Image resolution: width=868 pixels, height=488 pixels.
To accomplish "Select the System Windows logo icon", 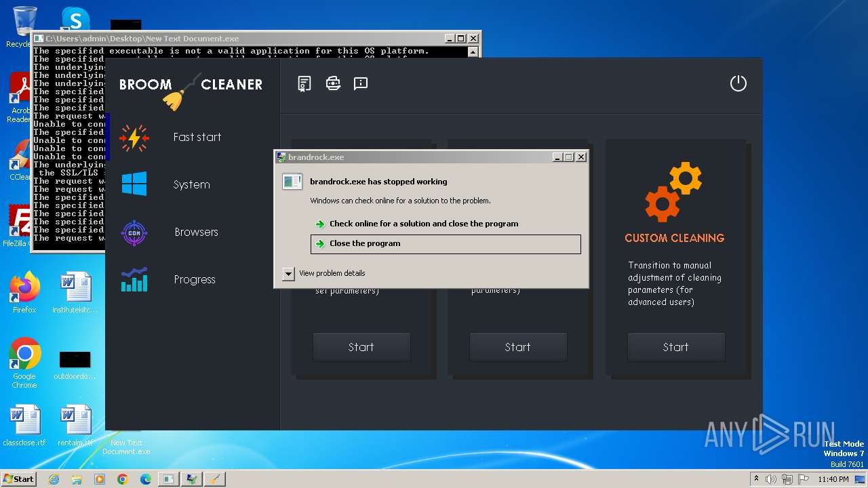I will pyautogui.click(x=134, y=184).
